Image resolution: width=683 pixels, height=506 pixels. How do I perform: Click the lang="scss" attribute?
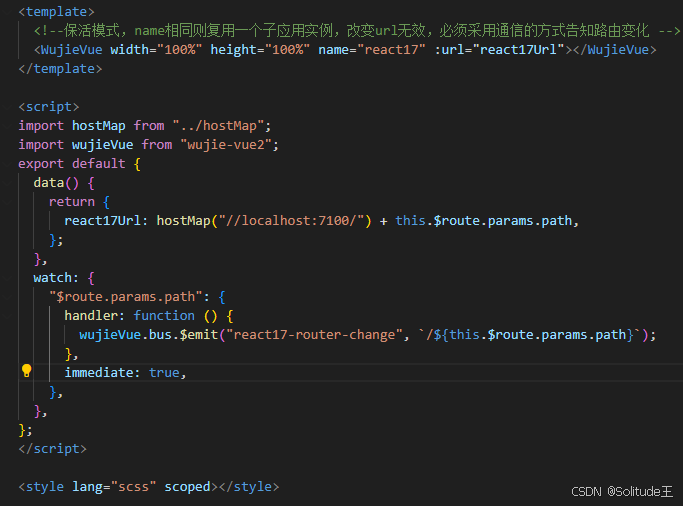[x=114, y=487]
